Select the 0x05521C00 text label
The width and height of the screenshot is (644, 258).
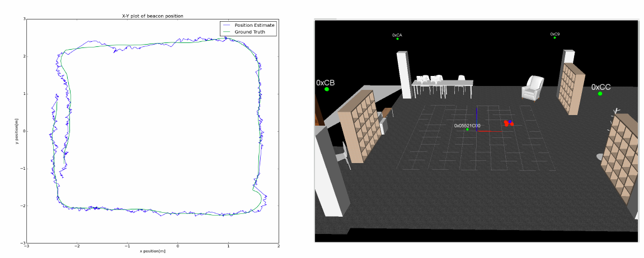click(x=467, y=126)
